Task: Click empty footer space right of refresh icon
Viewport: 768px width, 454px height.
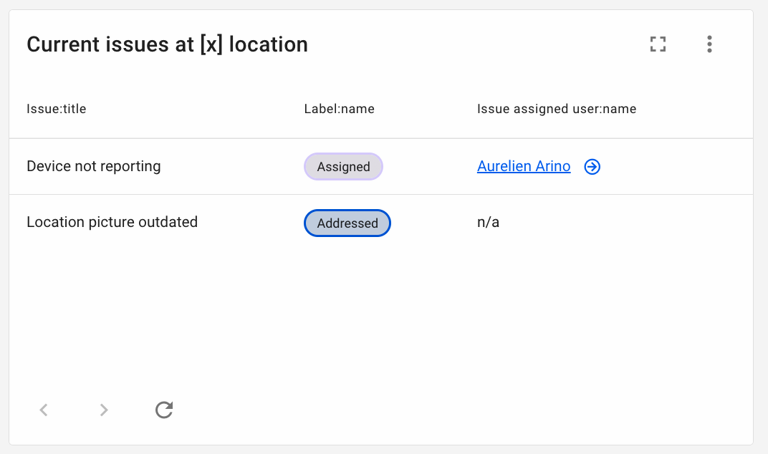Action: tap(450, 410)
